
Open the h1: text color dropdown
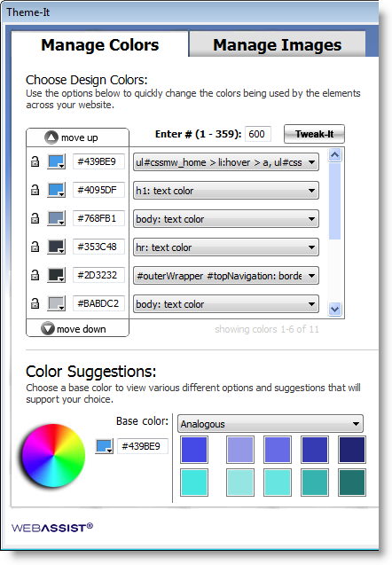(x=226, y=191)
